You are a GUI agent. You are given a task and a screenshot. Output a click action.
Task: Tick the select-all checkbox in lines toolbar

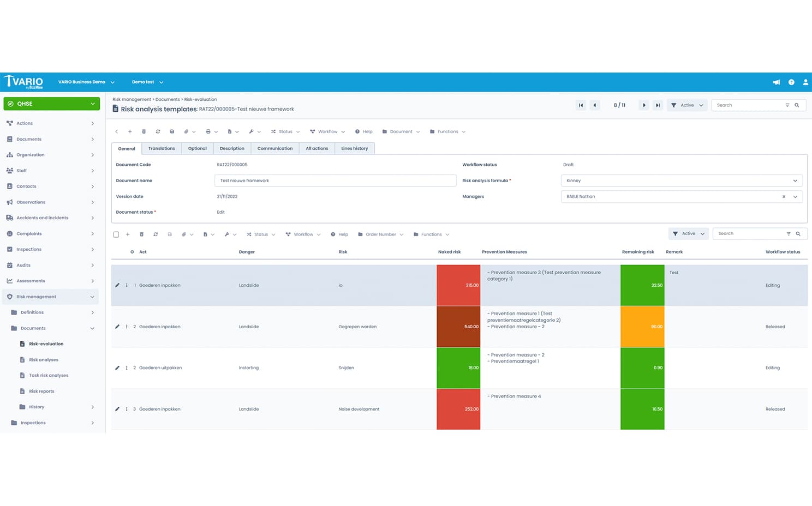pos(116,234)
